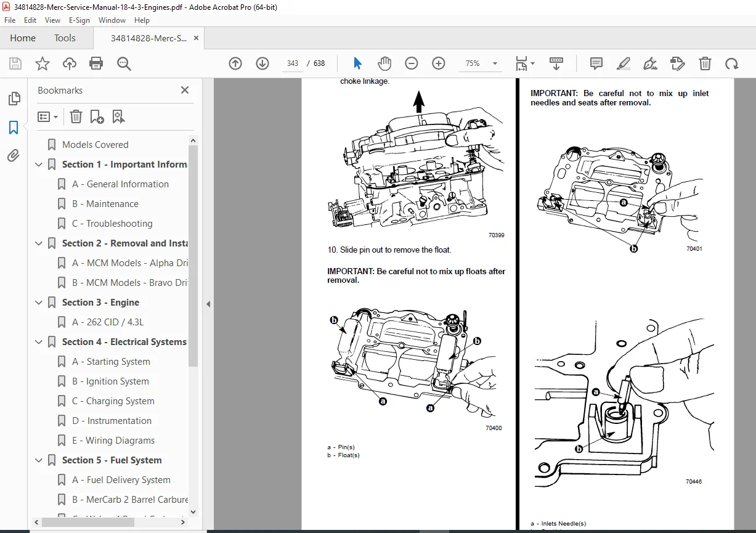Open the Help menu
The height and width of the screenshot is (533, 756).
(x=142, y=20)
